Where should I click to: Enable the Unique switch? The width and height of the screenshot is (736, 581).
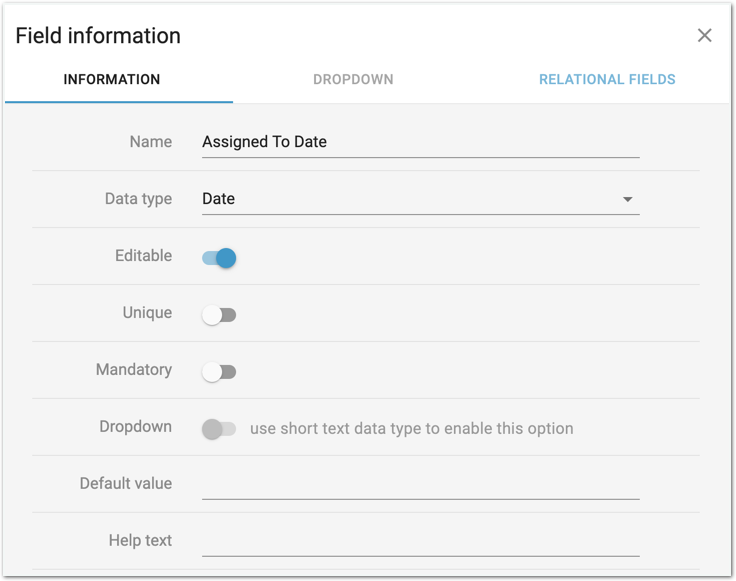219,315
